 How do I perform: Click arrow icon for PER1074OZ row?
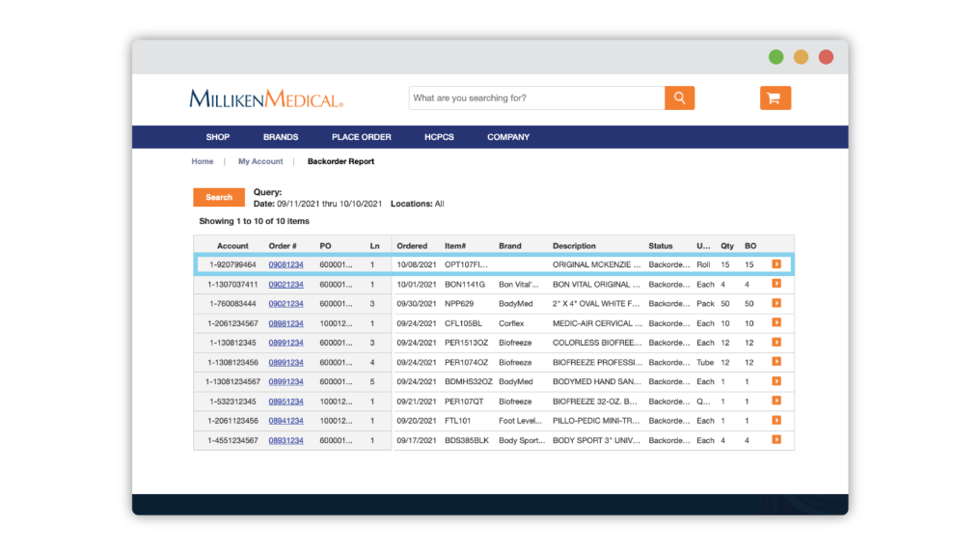(x=776, y=362)
